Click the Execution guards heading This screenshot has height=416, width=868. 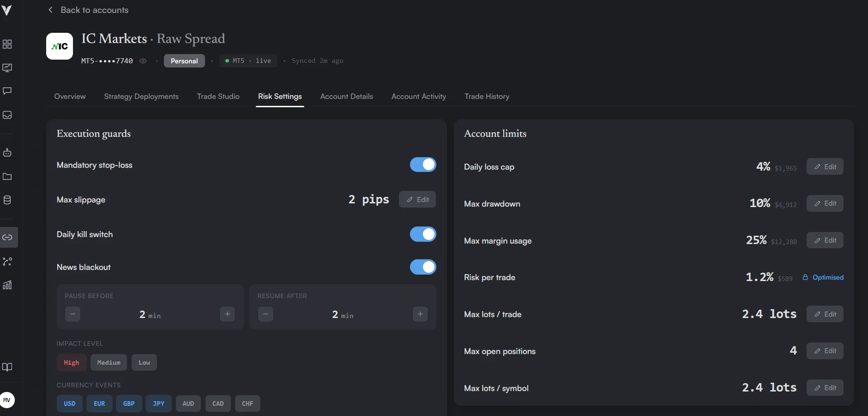(x=94, y=134)
